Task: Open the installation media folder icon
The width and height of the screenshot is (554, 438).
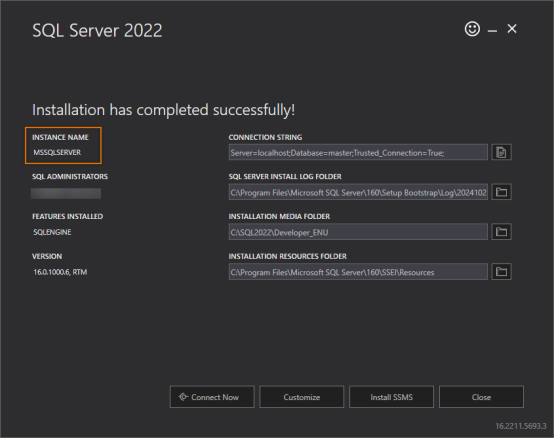Action: [x=501, y=232]
